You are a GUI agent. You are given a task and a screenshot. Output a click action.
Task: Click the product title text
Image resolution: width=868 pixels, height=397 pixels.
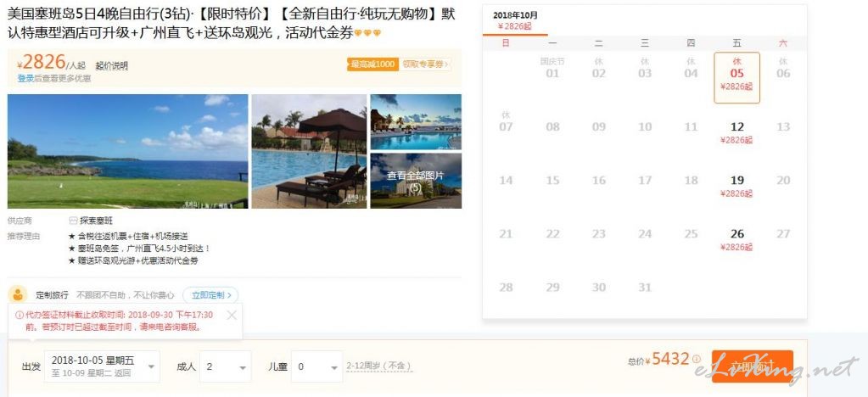232,23
